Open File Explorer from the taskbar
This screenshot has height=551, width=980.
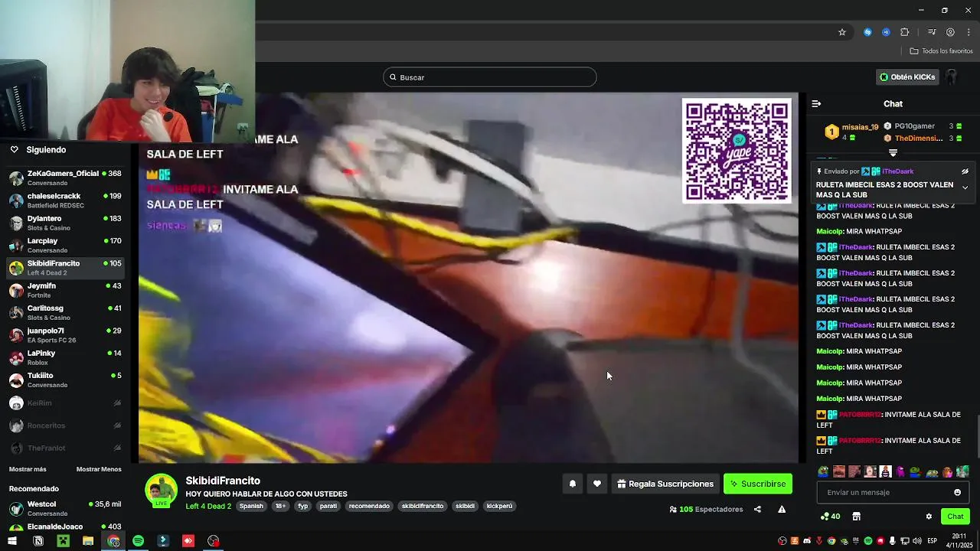click(x=88, y=541)
